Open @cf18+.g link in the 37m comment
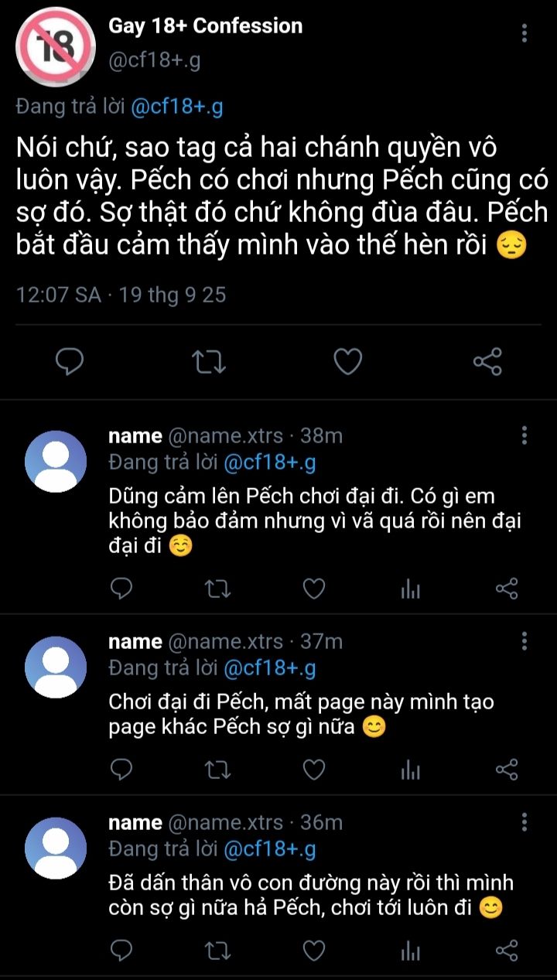 (x=269, y=668)
